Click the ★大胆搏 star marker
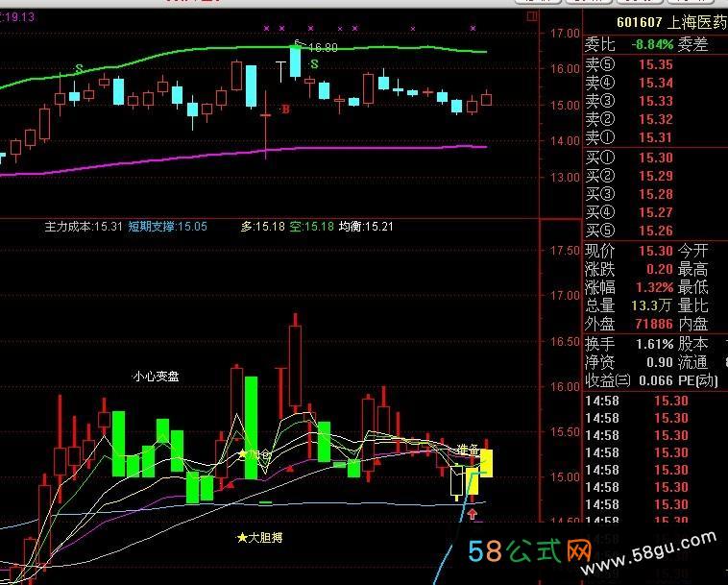 (x=259, y=538)
